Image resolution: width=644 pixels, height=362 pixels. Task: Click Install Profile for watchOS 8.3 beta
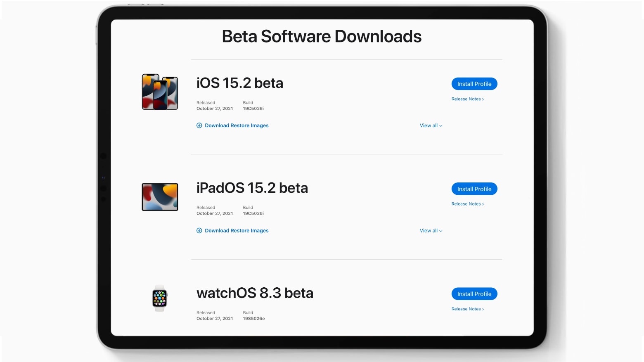tap(474, 293)
